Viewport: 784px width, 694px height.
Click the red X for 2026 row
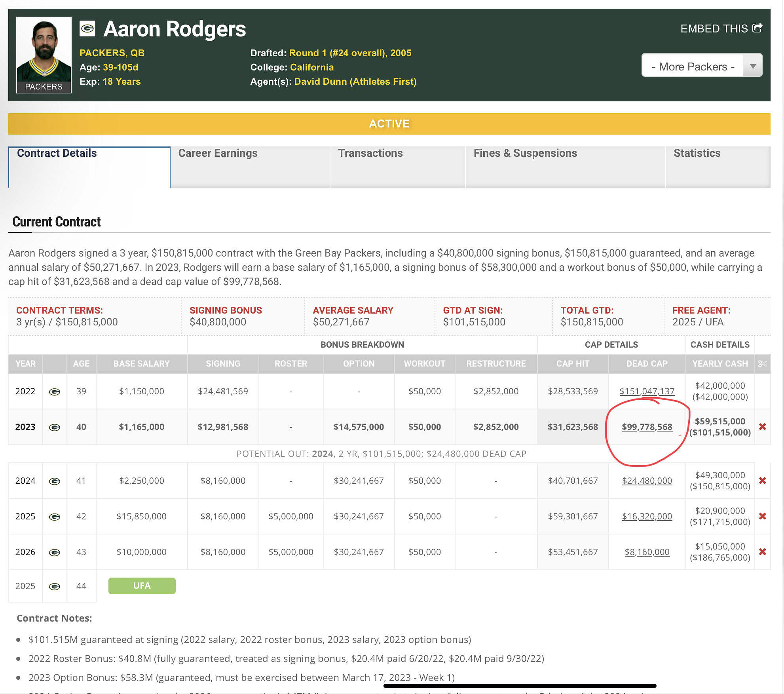coord(762,552)
